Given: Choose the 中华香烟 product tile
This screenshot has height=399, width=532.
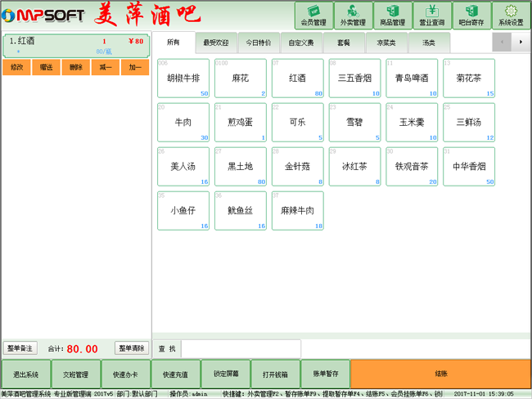Looking at the screenshot, I should pyautogui.click(x=469, y=167).
